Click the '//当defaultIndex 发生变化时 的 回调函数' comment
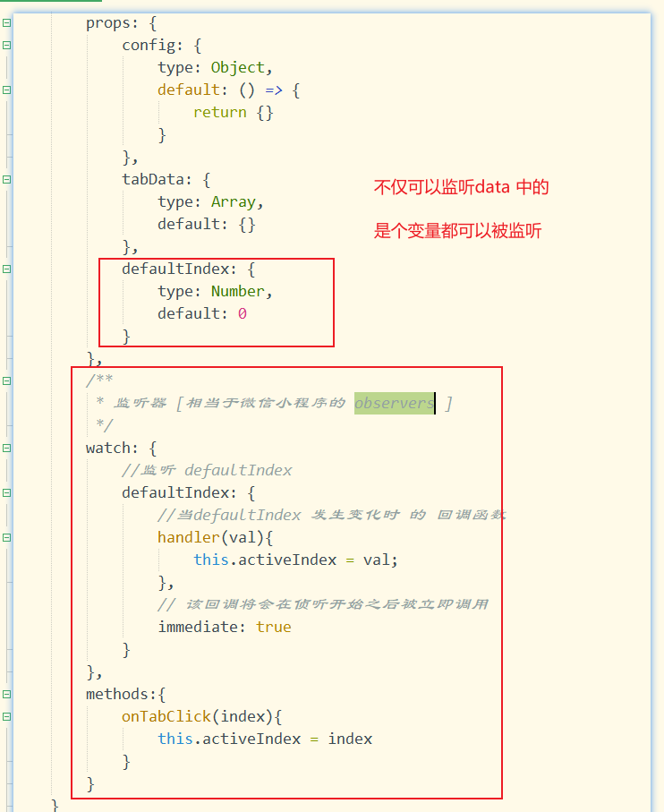664x812 pixels. coord(332,515)
